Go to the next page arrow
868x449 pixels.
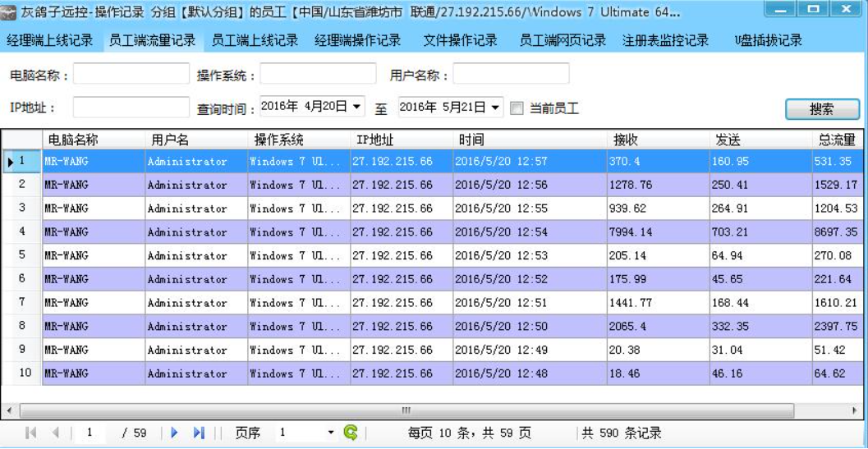(174, 433)
